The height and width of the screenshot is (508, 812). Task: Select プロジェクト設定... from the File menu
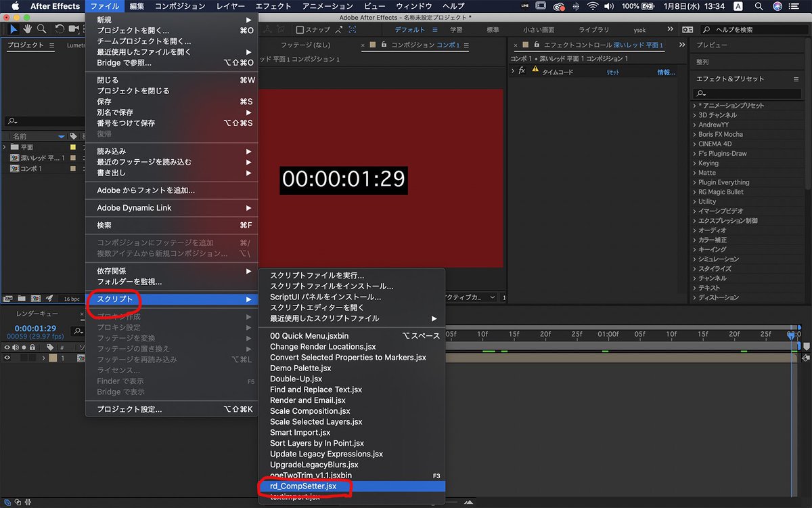coord(172,409)
